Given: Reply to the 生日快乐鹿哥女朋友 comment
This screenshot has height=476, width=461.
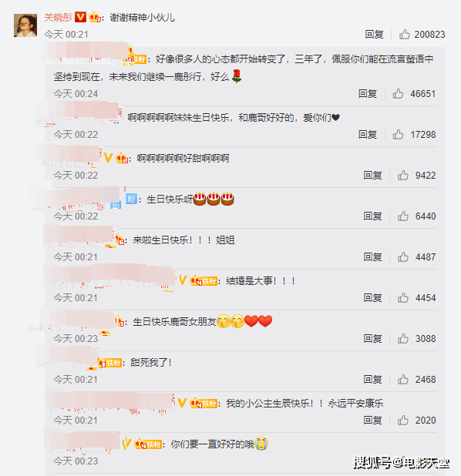Looking at the screenshot, I should tap(373, 338).
